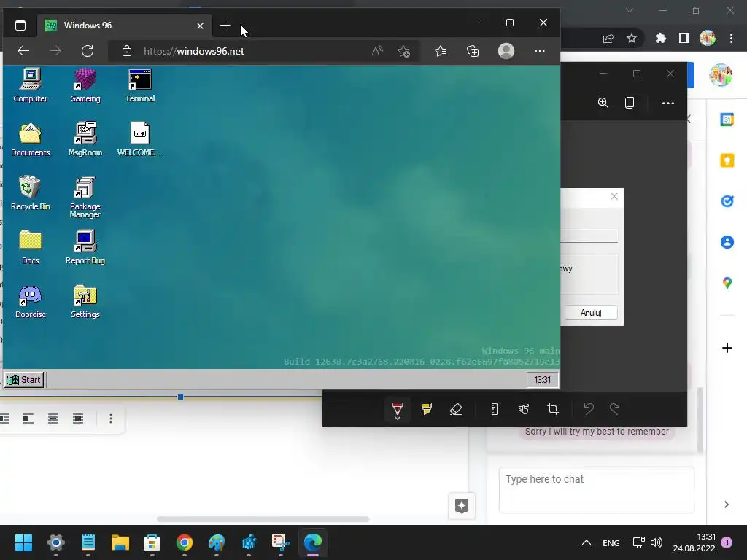The image size is (747, 560).
Task: Add this page to favorites
Action: click(x=404, y=51)
